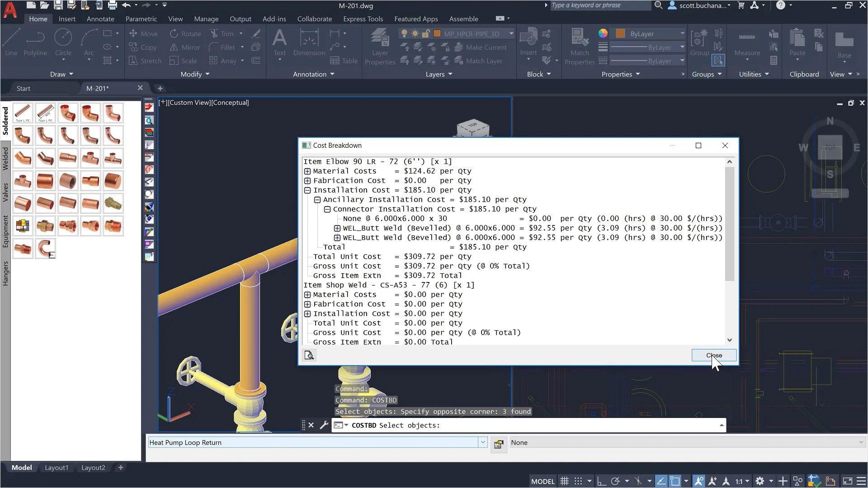Select the brass valve fitting thumbnail in palette
868x488 pixels.
(x=113, y=203)
